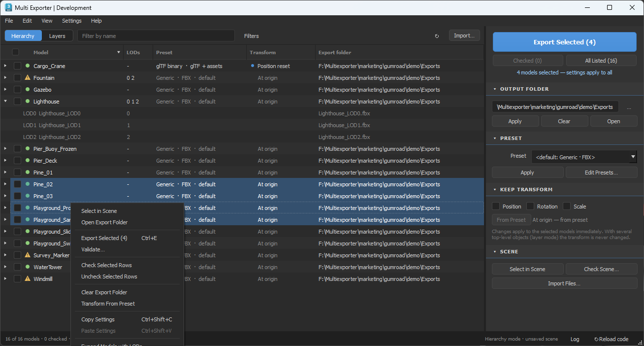Click Clear in the Output Folder section
This screenshot has height=346, width=644.
(564, 121)
